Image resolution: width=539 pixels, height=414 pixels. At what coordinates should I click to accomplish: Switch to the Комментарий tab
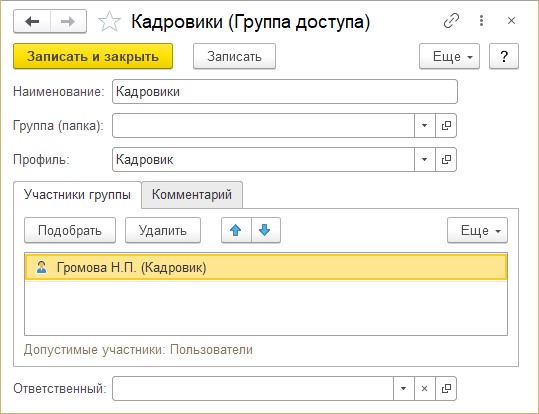[192, 195]
